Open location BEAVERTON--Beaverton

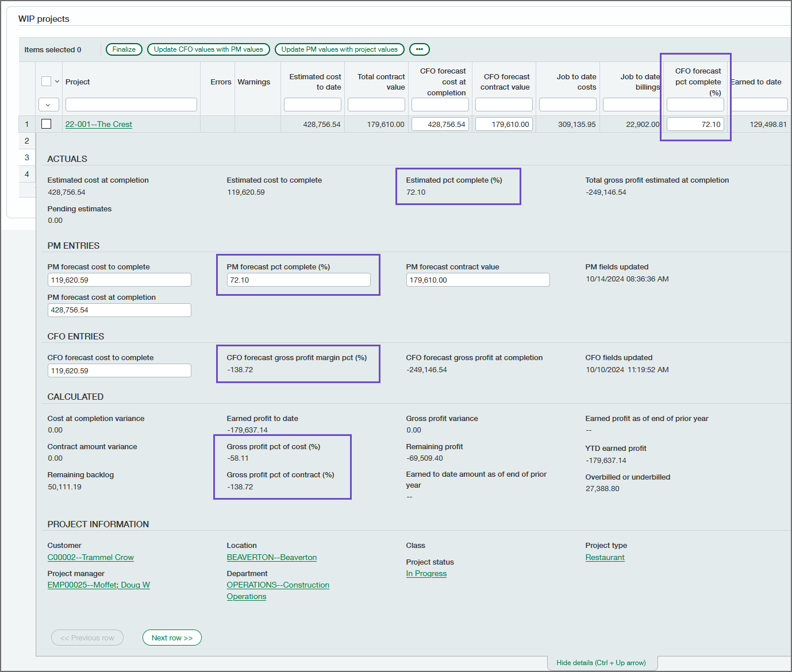click(271, 557)
